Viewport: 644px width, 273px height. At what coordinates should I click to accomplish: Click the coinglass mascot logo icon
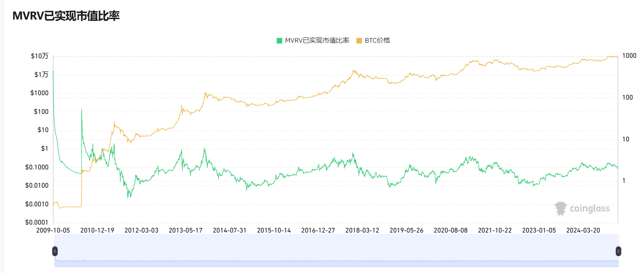(561, 208)
